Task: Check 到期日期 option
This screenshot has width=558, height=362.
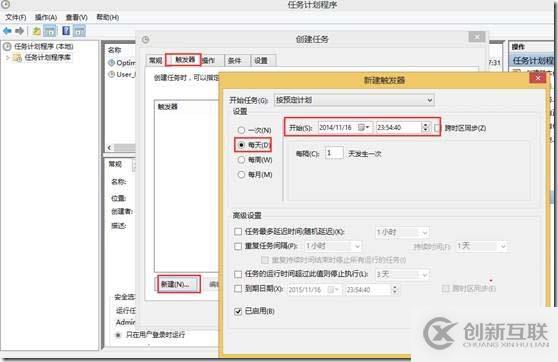Action: point(238,289)
